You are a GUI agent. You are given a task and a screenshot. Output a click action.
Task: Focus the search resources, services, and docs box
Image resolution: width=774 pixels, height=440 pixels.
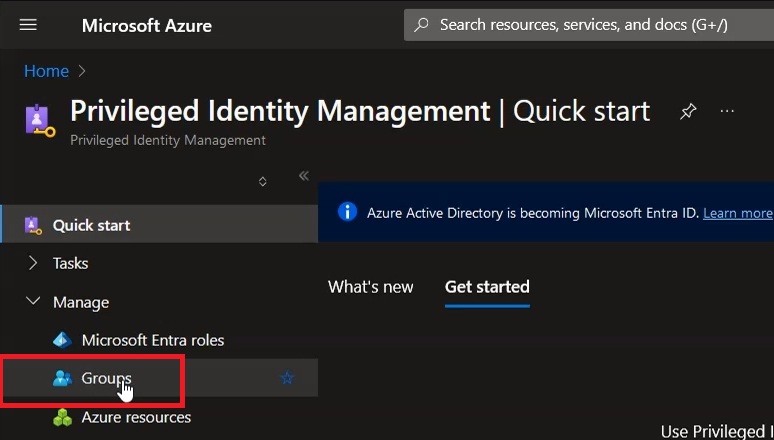[588, 25]
